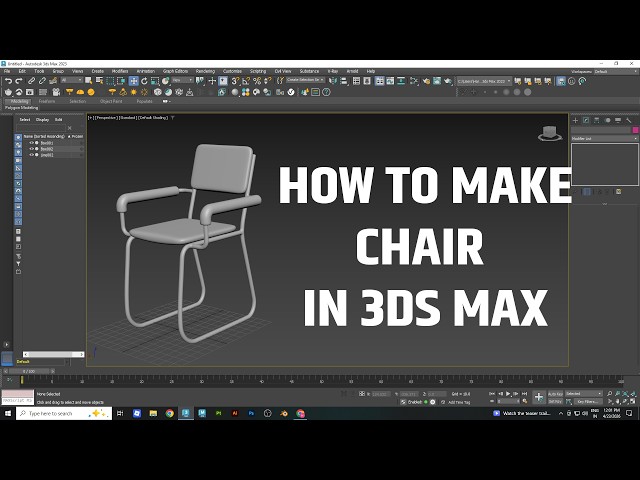Toggle the Angle Snap button
The image size is (640, 480).
(x=246, y=81)
